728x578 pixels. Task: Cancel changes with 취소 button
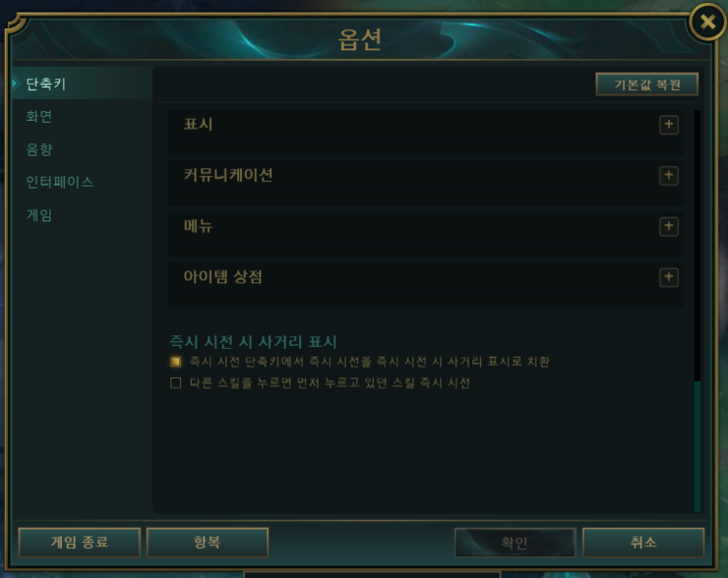(643, 542)
